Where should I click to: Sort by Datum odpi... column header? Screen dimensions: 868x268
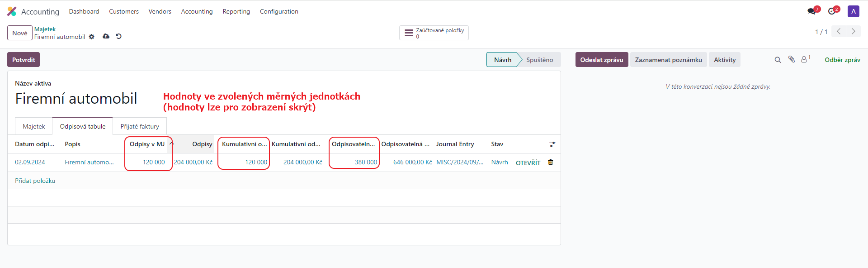coord(34,144)
